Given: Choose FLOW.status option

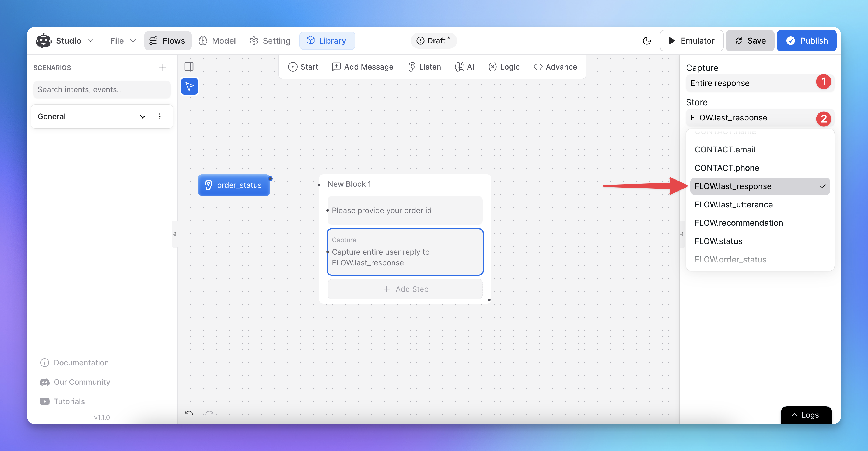Looking at the screenshot, I should (760, 241).
